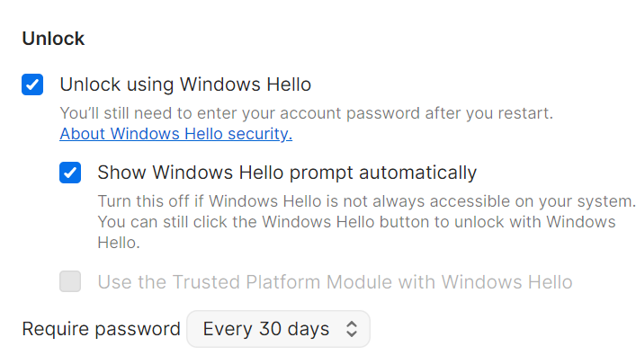Click the greyed-out Trusted Platform Module checkbox
636x364 pixels.
tap(70, 282)
